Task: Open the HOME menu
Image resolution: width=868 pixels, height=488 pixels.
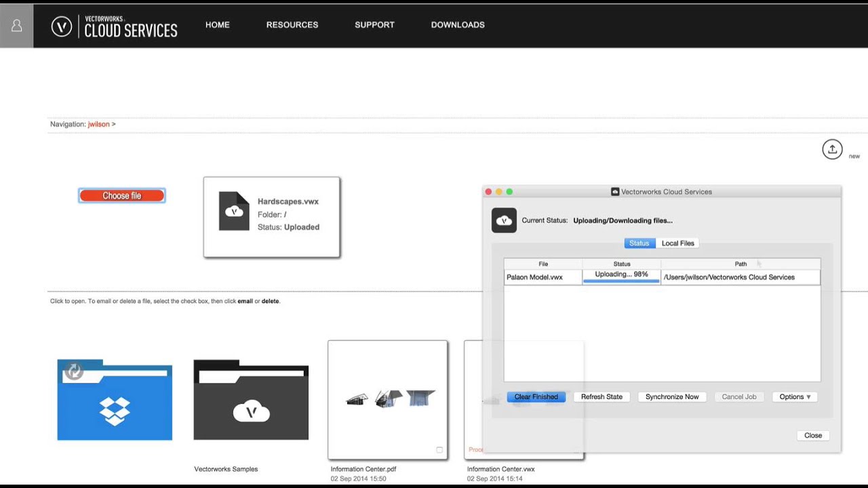Action: pos(218,25)
